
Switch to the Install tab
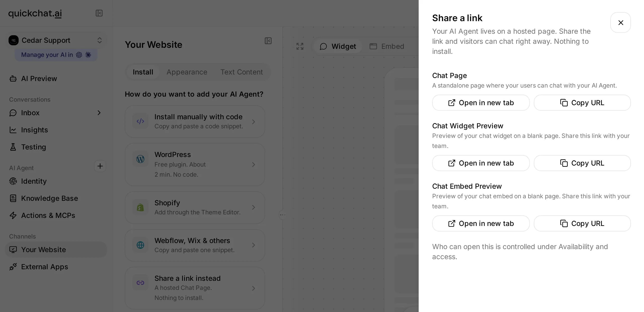click(x=143, y=72)
